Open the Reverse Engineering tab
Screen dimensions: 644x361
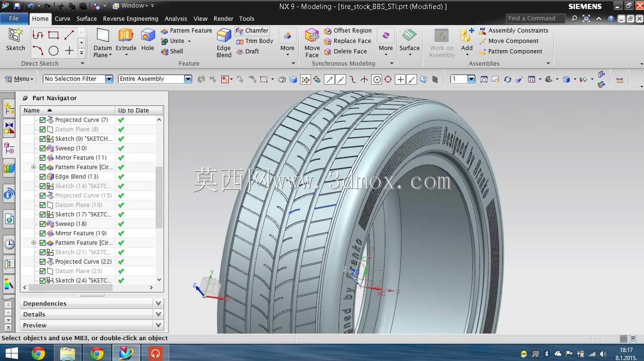point(131,19)
